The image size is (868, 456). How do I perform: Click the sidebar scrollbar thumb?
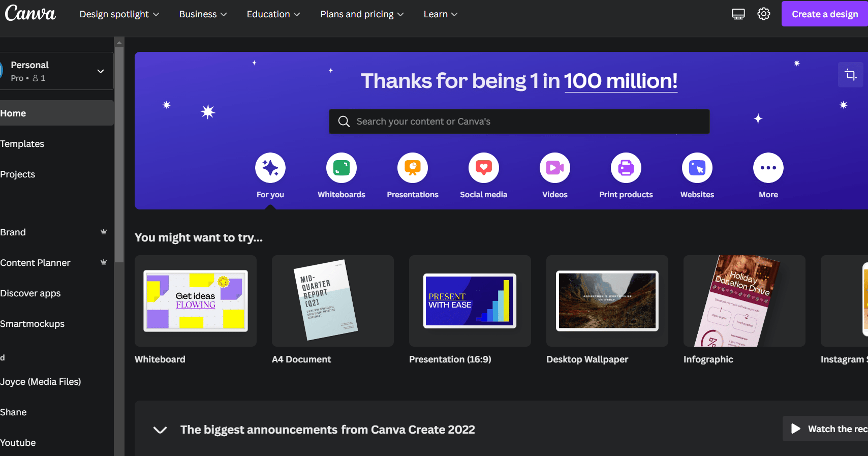tap(119, 155)
